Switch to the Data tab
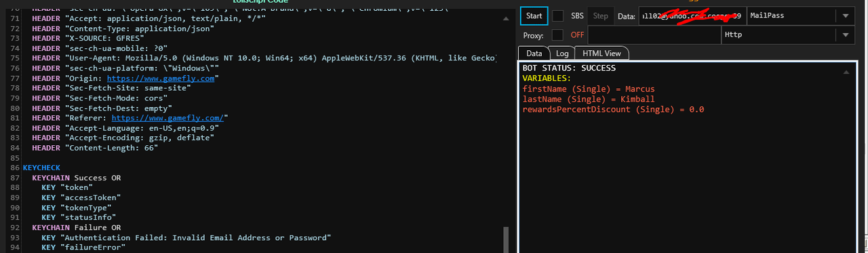This screenshot has width=868, height=253. 534,53
